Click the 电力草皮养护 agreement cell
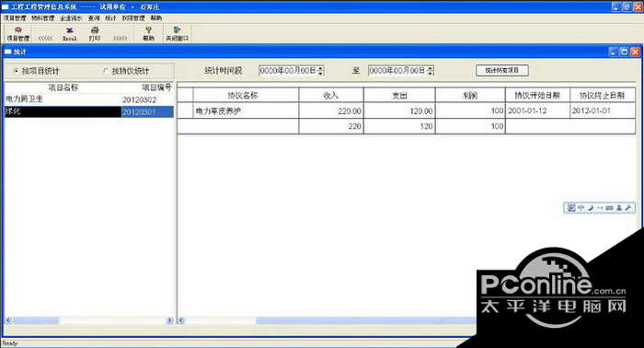 point(246,110)
